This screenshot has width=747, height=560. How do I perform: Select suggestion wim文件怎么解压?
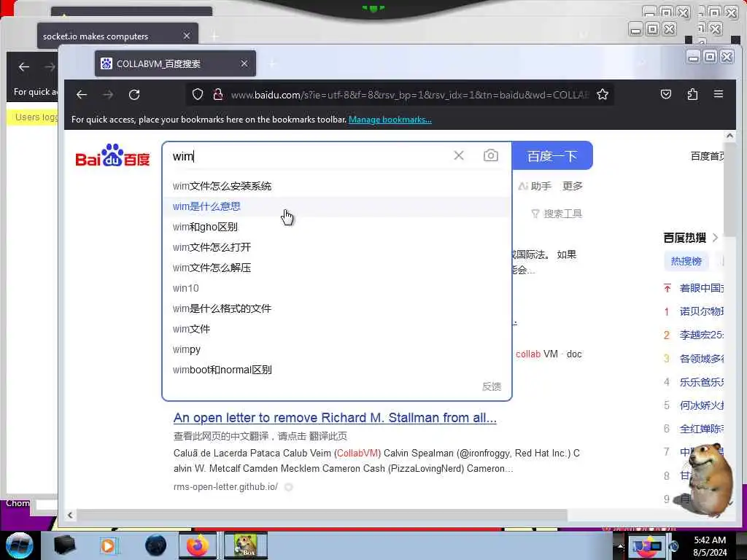coord(336,268)
